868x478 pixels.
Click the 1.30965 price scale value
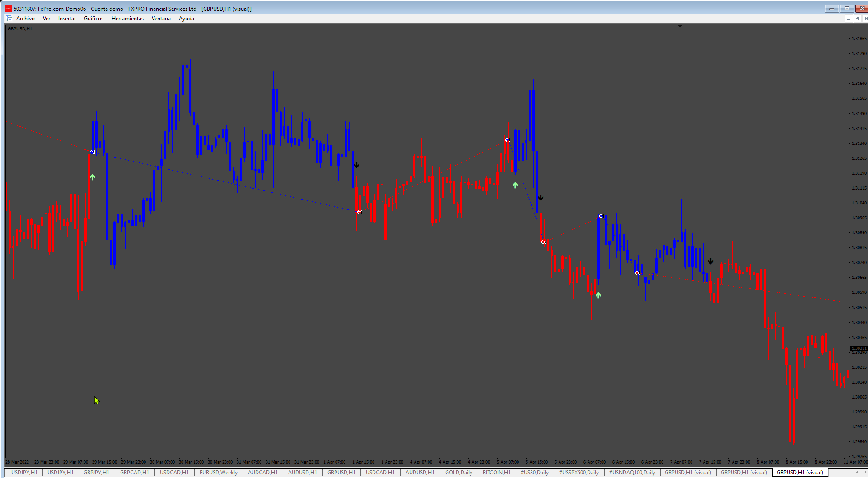coord(859,218)
